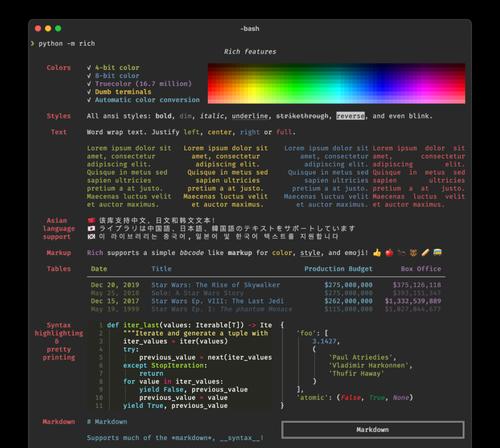The width and height of the screenshot is (500, 448).
Task: Close the -bash terminal window
Action: [x=38, y=29]
